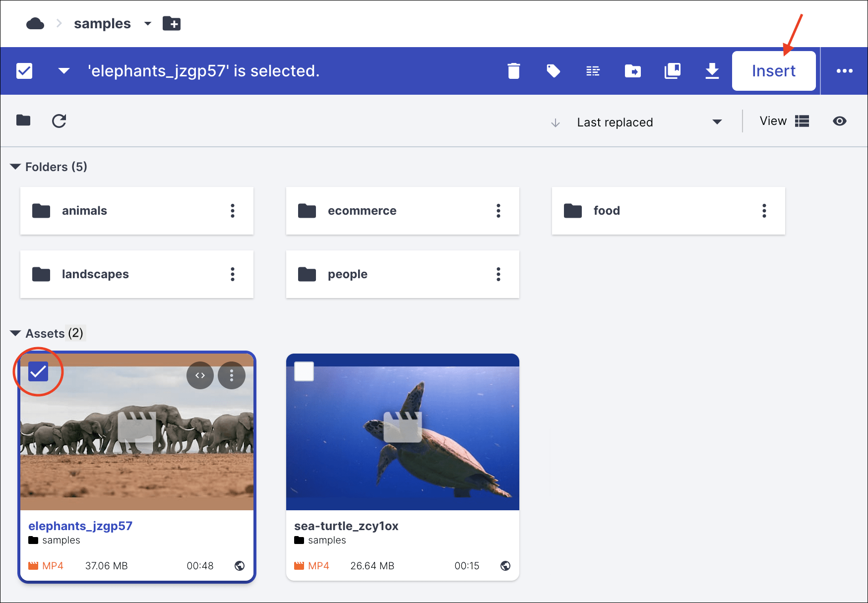This screenshot has height=603, width=868.
Task: Click the tag icon in selection toolbar
Action: coord(553,71)
